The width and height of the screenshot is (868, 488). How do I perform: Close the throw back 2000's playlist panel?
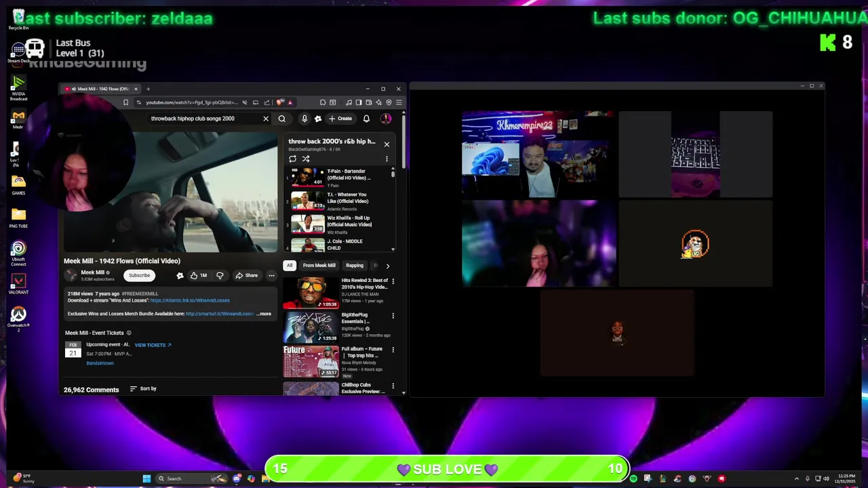click(387, 144)
